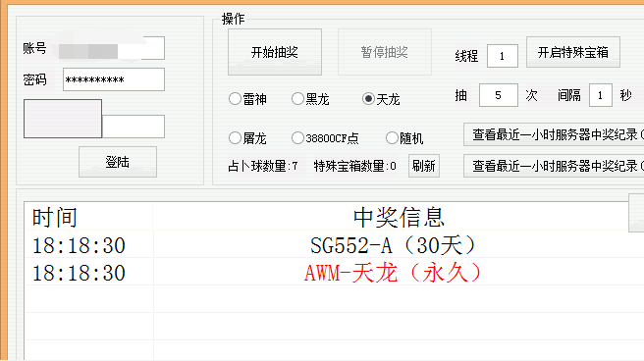Click the 特殊宝箱数量:0 label
The image size is (644, 361).
tap(354, 166)
